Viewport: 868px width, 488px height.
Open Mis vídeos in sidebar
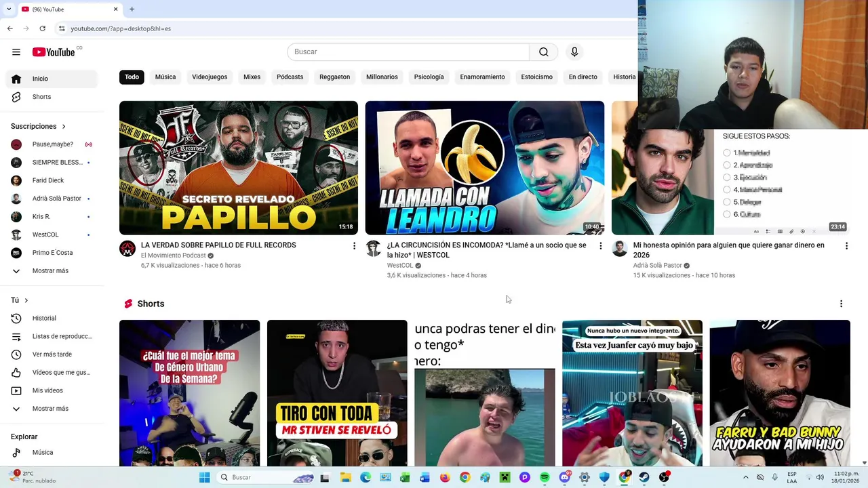coord(52,390)
